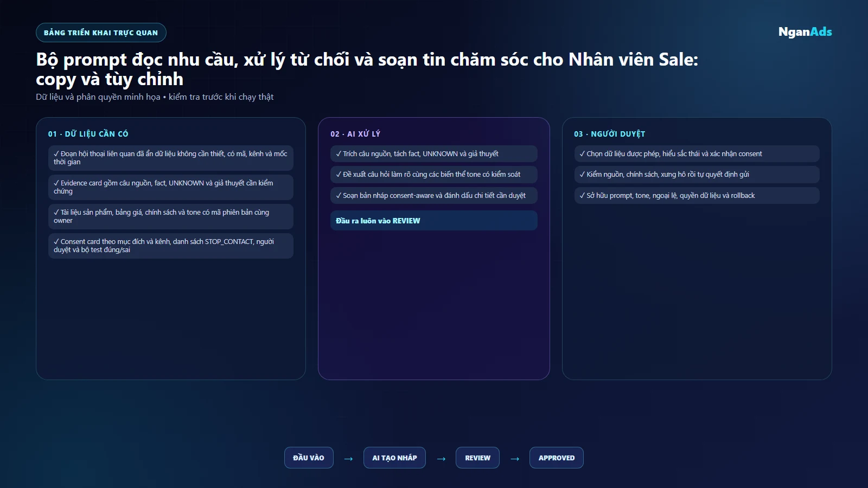This screenshot has height=488, width=868.
Task: Click the arrow between AI TẠO NHÁP and REVIEW
Action: click(441, 459)
